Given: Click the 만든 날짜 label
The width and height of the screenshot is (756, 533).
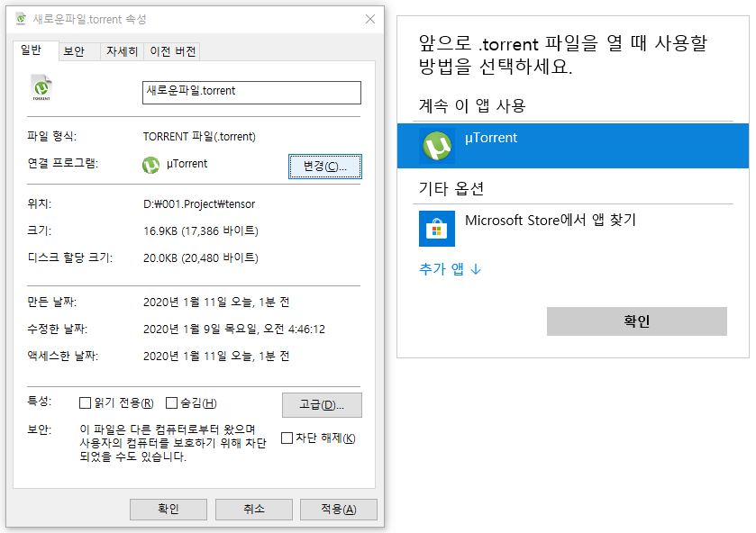Looking at the screenshot, I should (51, 303).
